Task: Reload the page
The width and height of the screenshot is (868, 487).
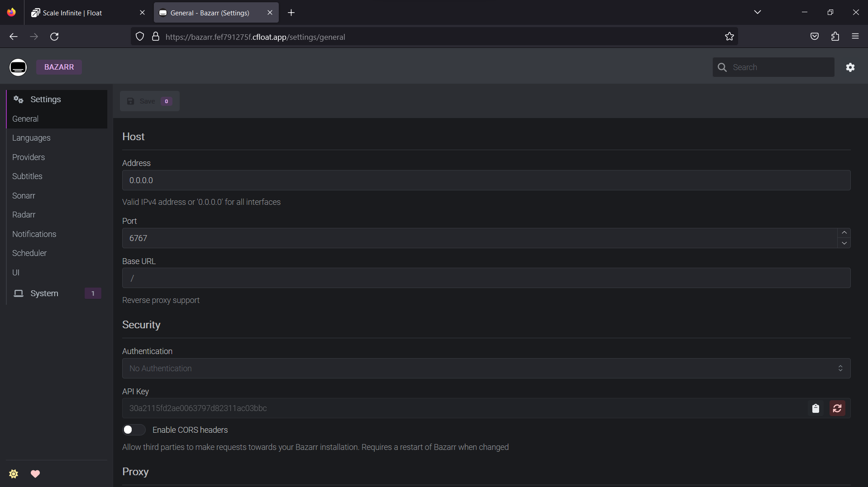Action: pos(54,37)
